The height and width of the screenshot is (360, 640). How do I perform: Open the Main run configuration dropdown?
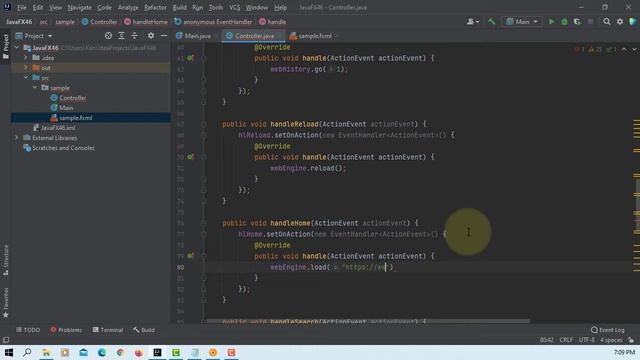522,22
